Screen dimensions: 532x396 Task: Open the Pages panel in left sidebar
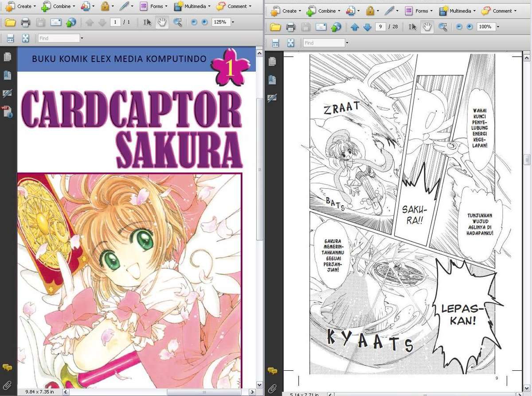coord(7,57)
